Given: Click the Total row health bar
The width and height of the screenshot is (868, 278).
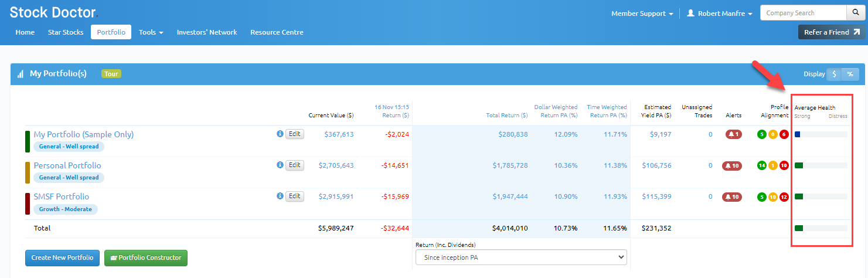Looking at the screenshot, I should [821, 228].
